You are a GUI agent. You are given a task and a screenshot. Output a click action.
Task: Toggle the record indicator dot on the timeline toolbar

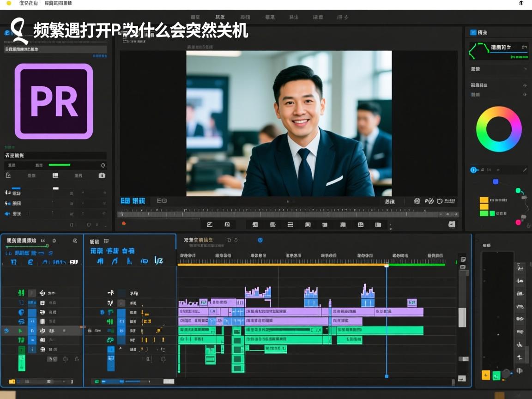(x=124, y=223)
